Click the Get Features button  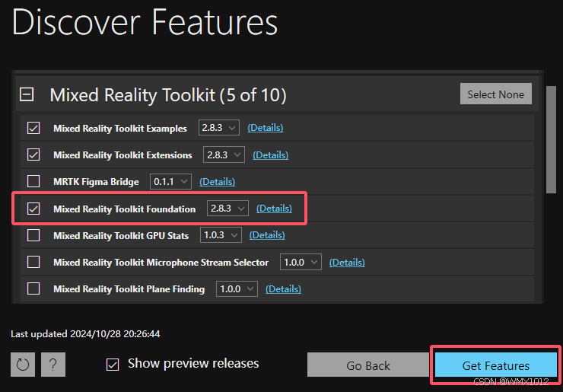[496, 365]
